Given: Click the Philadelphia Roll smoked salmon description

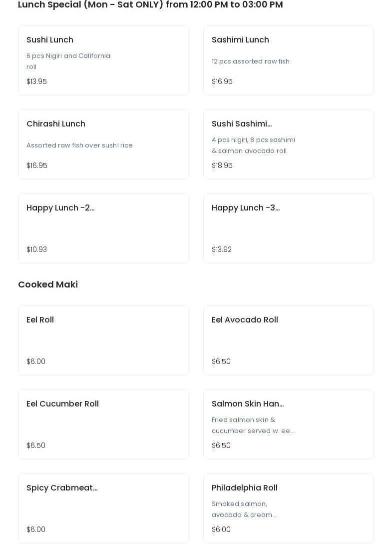Looking at the screenshot, I should point(244,509).
